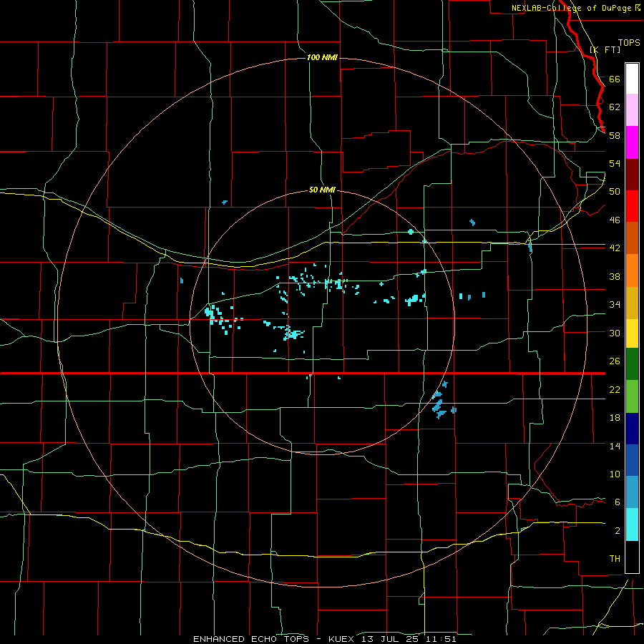Pick the magenta segment of the color bar

[632, 142]
